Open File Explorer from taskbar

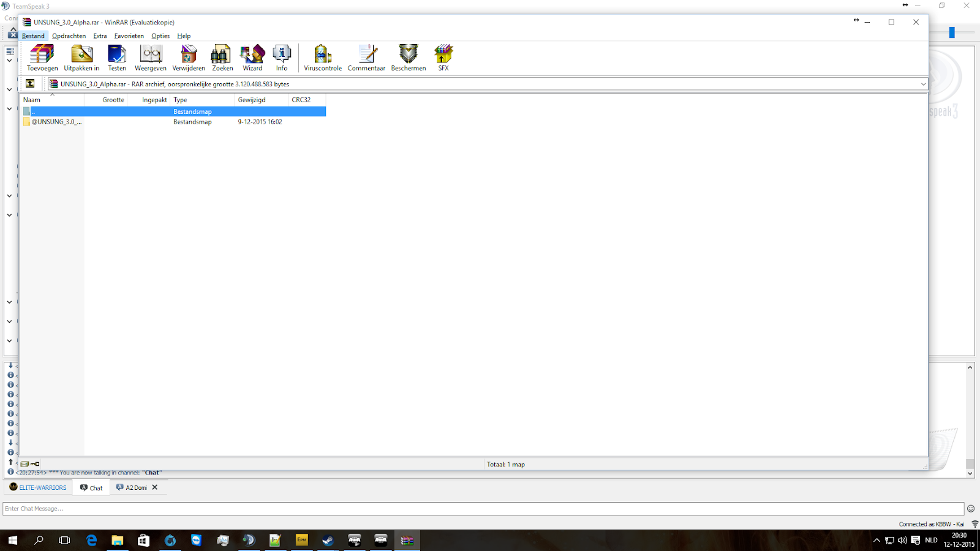pos(117,540)
